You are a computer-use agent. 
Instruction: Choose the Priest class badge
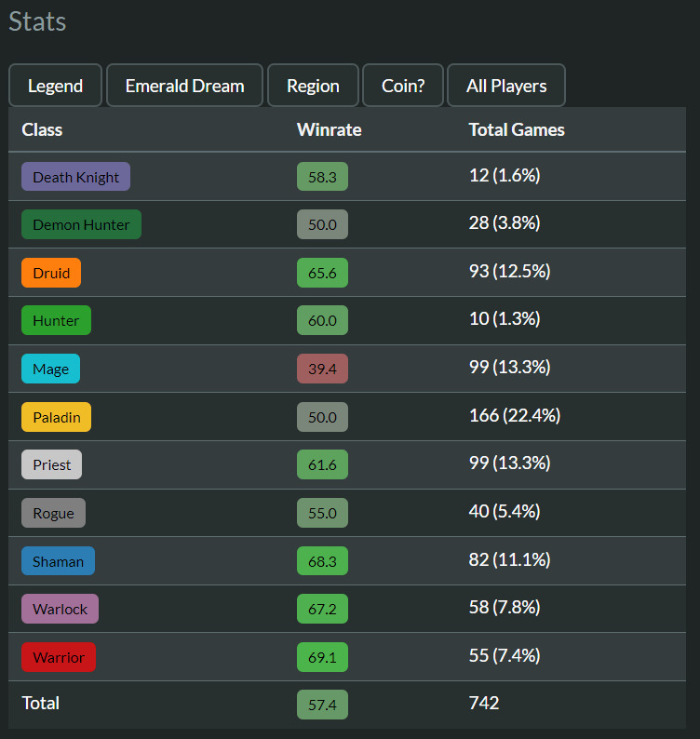coord(52,464)
